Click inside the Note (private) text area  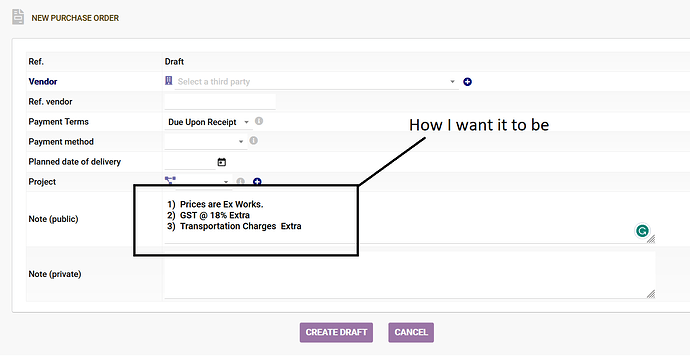coord(410,275)
